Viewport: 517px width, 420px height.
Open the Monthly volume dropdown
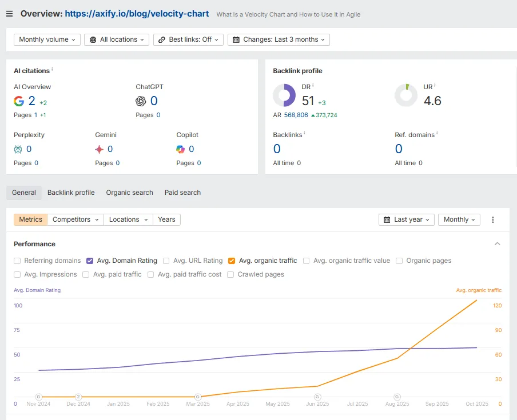click(47, 39)
